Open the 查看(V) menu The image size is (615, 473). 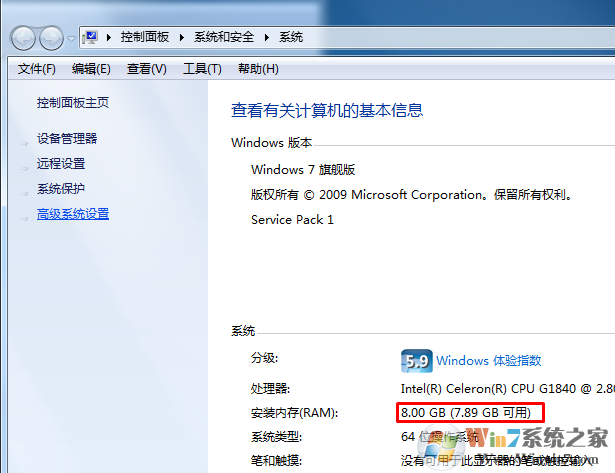point(146,69)
